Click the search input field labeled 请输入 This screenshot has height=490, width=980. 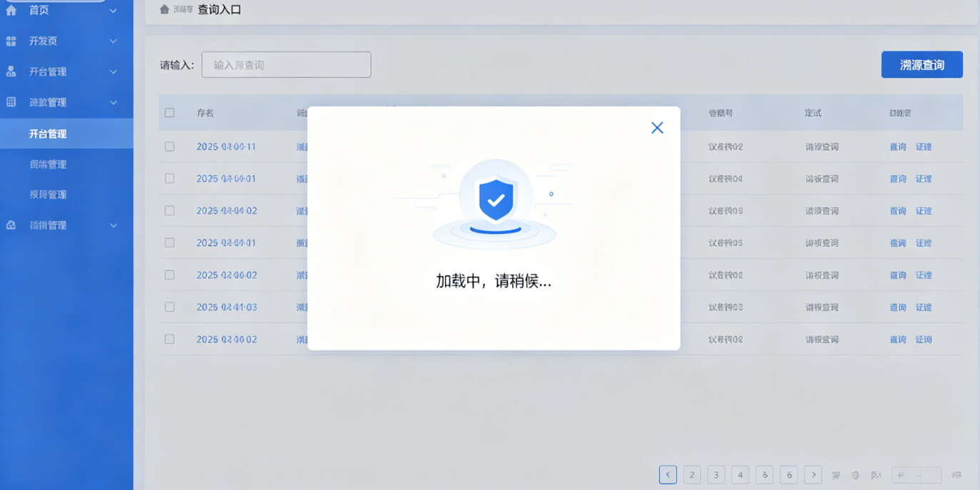(285, 64)
